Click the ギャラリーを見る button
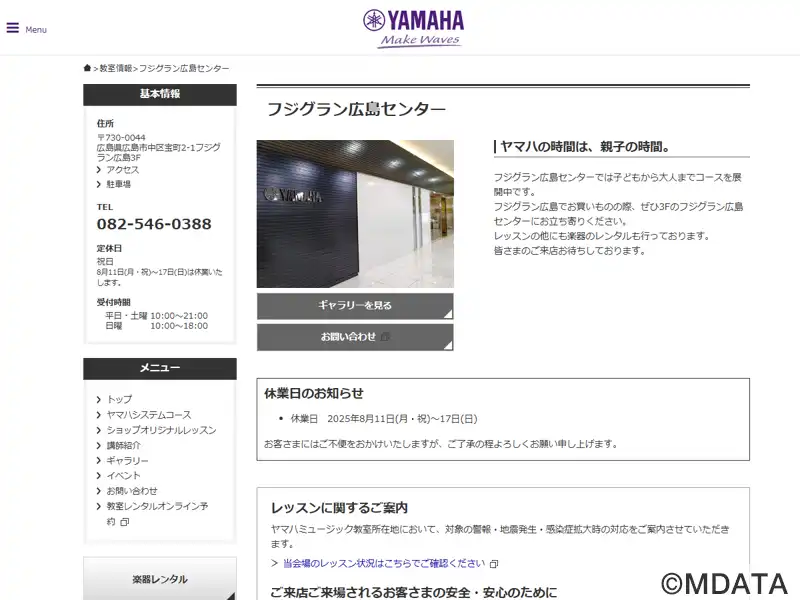This screenshot has height=600, width=800. [355, 306]
